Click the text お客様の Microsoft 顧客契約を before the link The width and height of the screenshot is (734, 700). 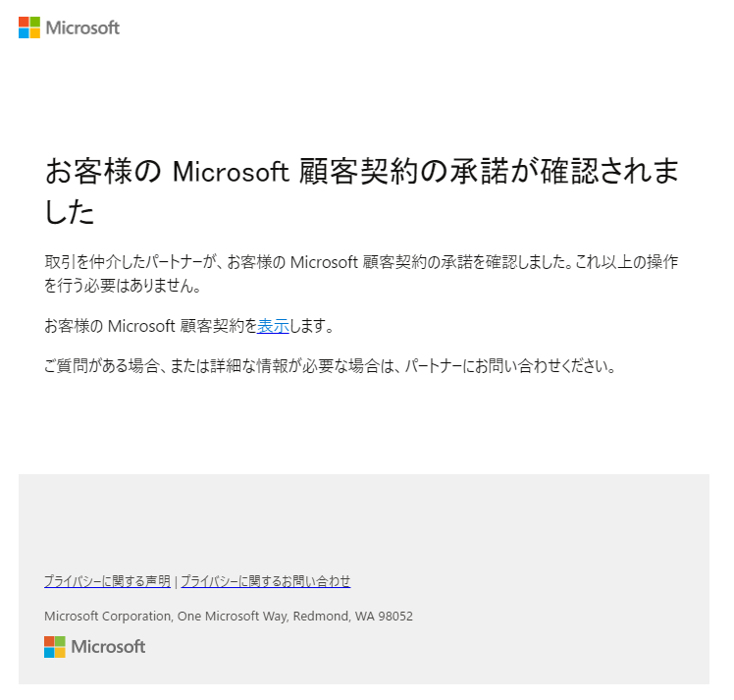151,326
